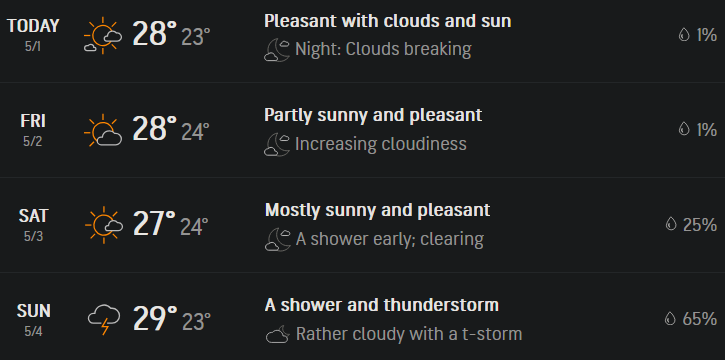Click the raindrop icon next to Sunday's 65%
The width and height of the screenshot is (725, 360).
pos(670,318)
